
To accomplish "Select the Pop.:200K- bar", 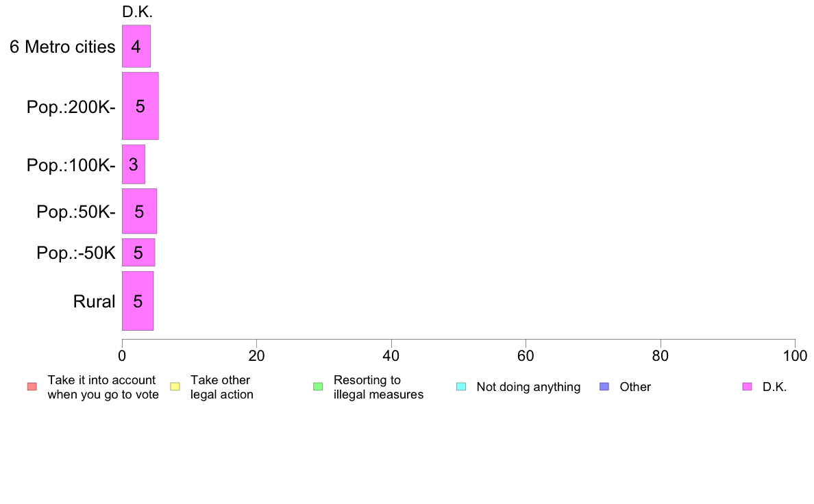I will [140, 106].
